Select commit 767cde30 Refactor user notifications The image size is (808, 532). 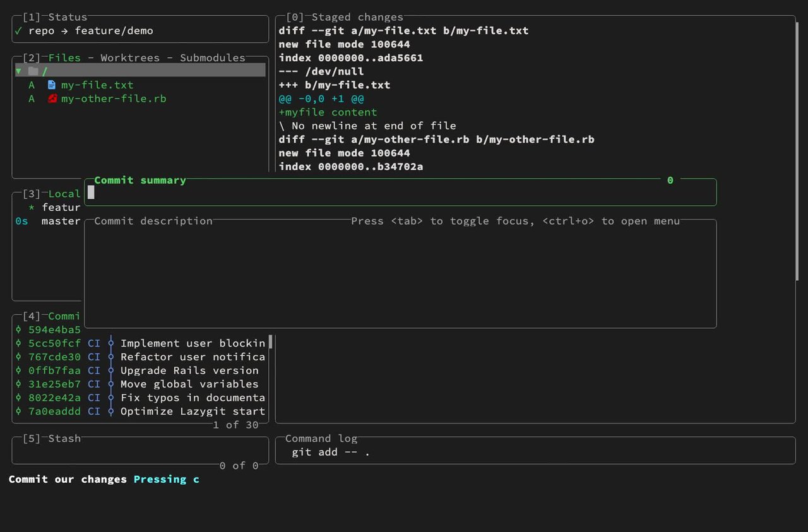click(x=140, y=357)
